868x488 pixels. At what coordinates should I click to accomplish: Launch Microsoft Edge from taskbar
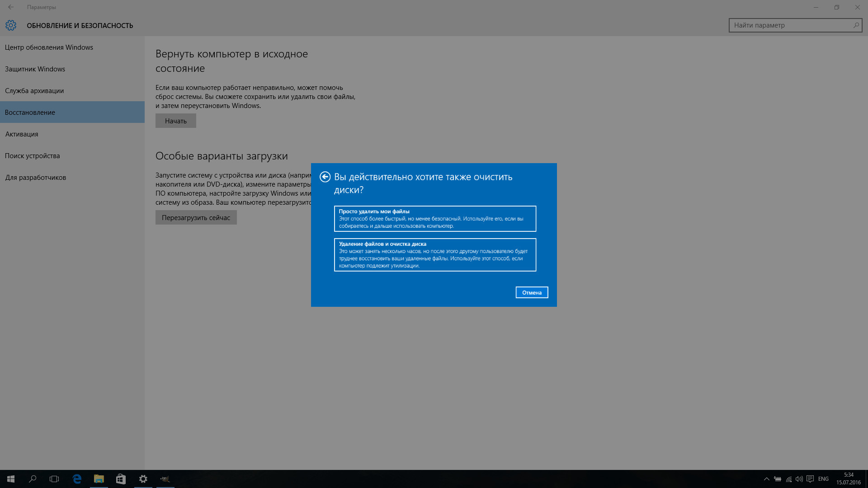pyautogui.click(x=77, y=479)
